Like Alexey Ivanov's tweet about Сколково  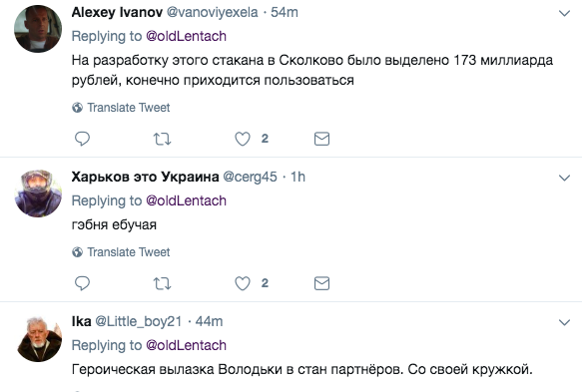coord(243,139)
